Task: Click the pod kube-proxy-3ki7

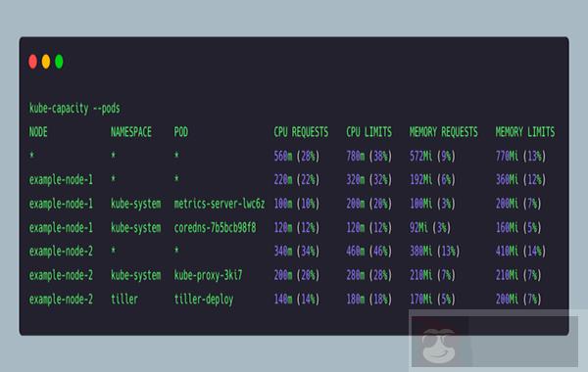Action: click(x=208, y=275)
